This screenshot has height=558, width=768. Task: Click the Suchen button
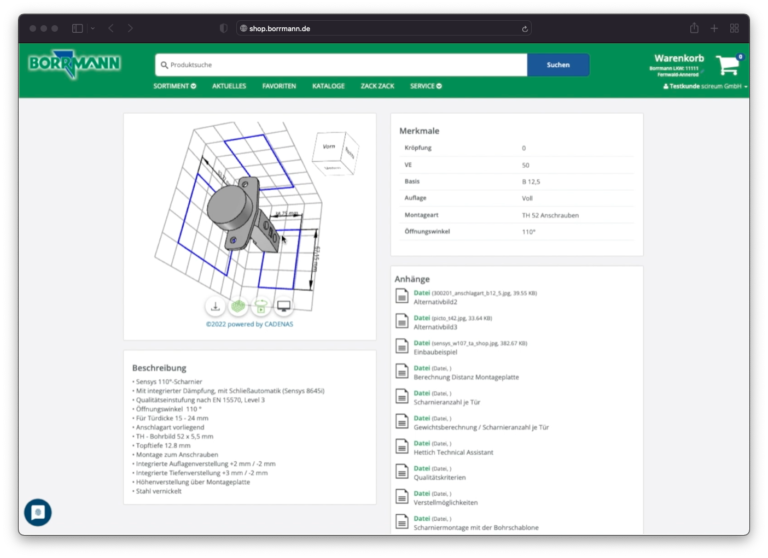[x=558, y=65]
